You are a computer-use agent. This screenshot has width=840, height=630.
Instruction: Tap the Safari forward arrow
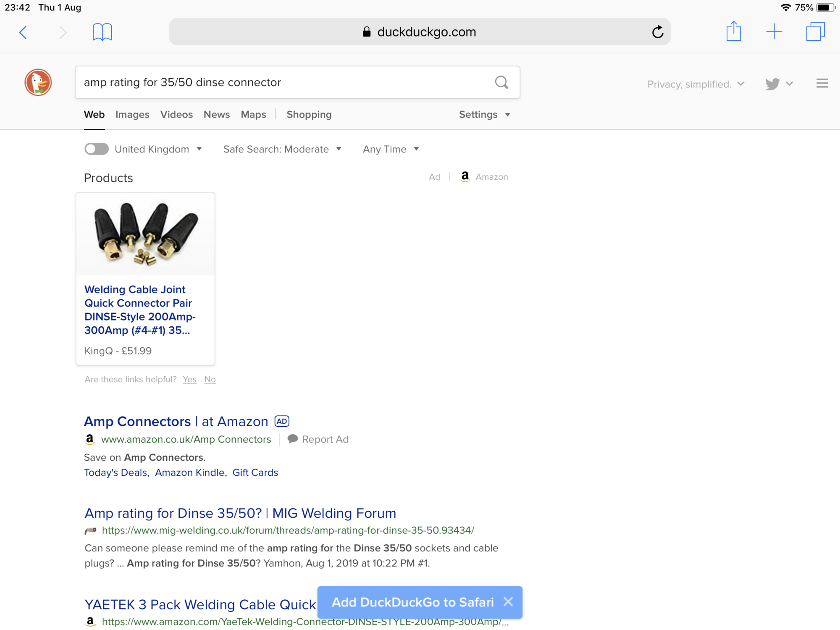click(x=63, y=32)
